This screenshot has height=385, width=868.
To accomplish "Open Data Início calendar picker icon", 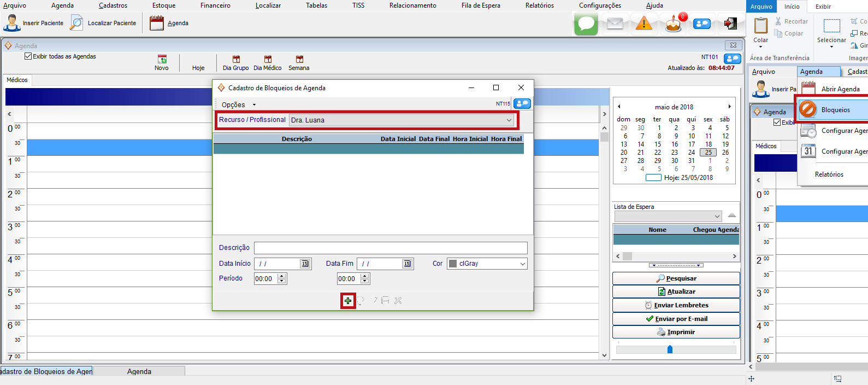I will [x=305, y=264].
